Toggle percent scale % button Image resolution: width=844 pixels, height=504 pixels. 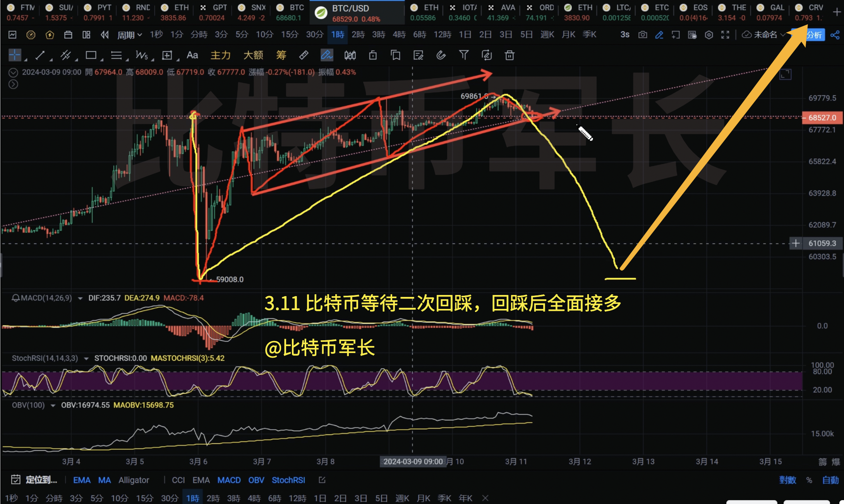809,480
